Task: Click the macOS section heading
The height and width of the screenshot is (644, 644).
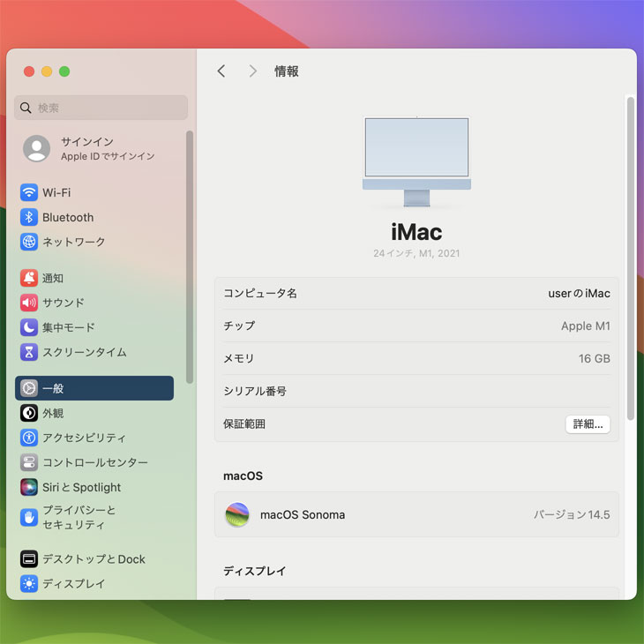Action: point(243,476)
